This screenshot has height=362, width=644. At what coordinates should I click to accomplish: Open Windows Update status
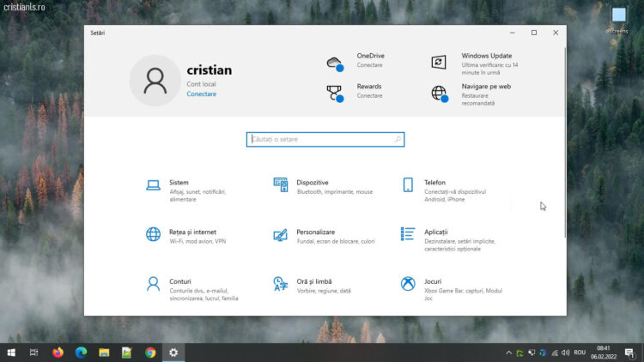(486, 57)
